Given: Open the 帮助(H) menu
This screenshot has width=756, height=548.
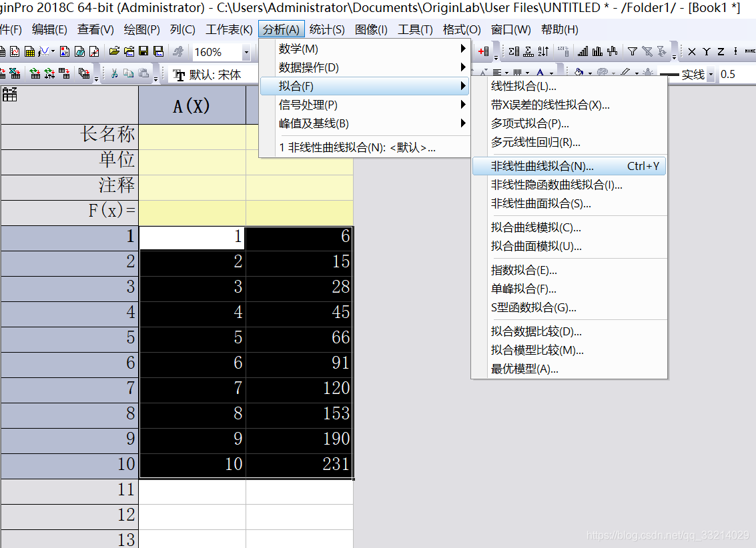Looking at the screenshot, I should click(560, 30).
